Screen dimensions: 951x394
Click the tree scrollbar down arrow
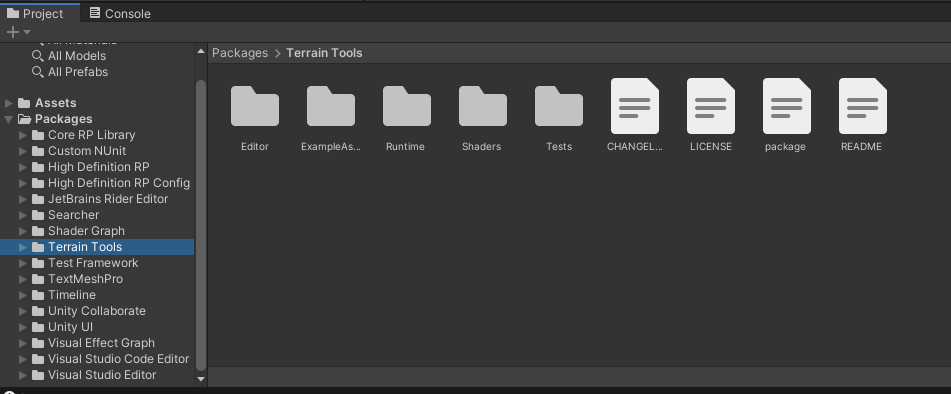(201, 379)
